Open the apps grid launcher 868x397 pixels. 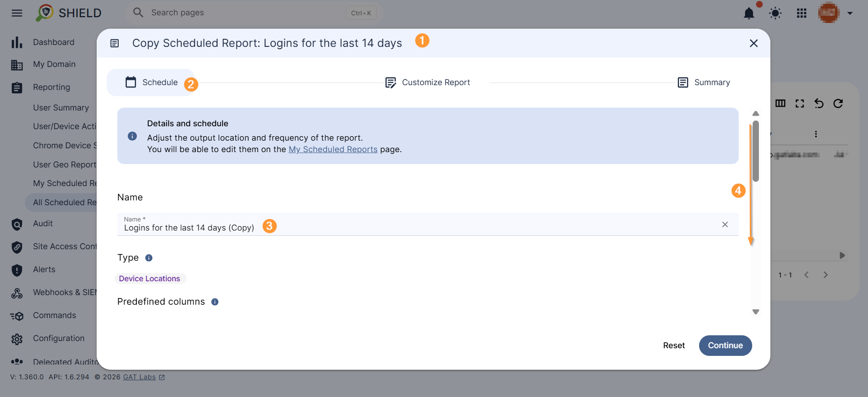[x=801, y=13]
